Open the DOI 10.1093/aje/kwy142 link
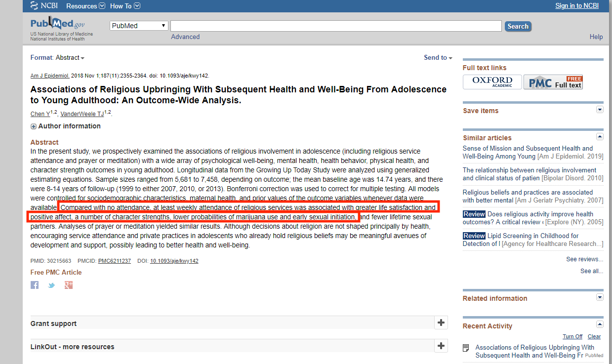The height and width of the screenshot is (364, 612). coord(174,261)
